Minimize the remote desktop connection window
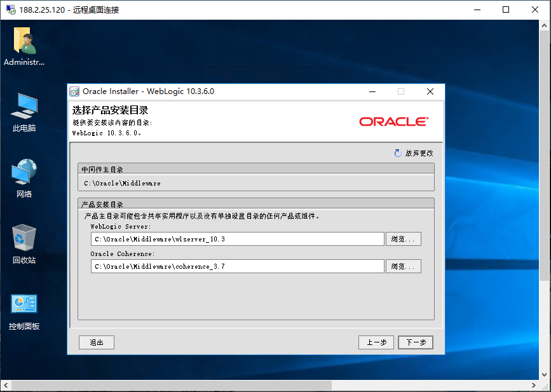551x392 pixels. [477, 10]
